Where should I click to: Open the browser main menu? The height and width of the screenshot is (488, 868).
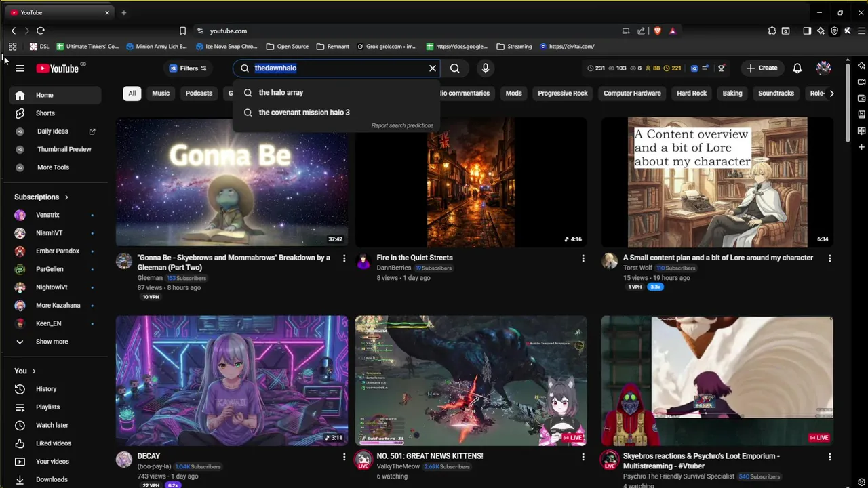click(861, 30)
